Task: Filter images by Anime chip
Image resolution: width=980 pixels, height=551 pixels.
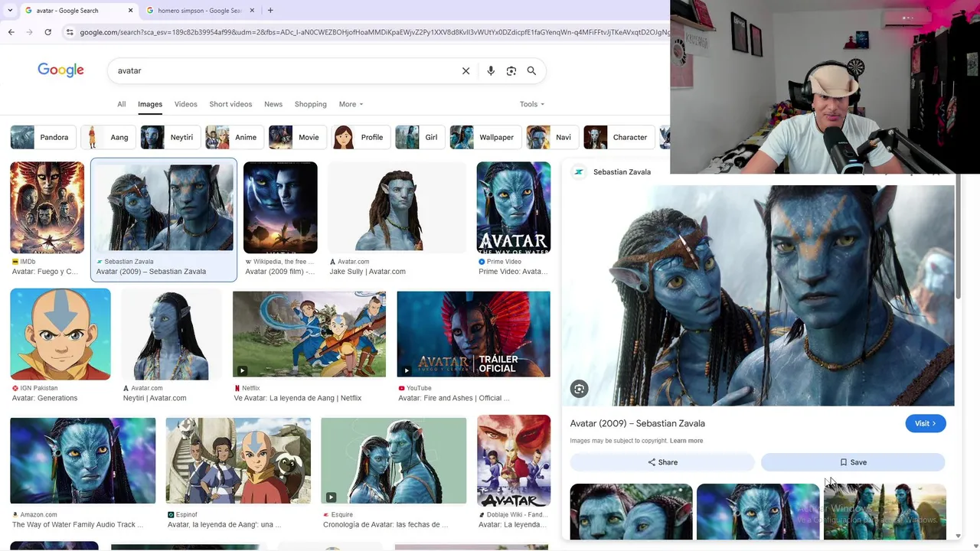Action: point(234,137)
